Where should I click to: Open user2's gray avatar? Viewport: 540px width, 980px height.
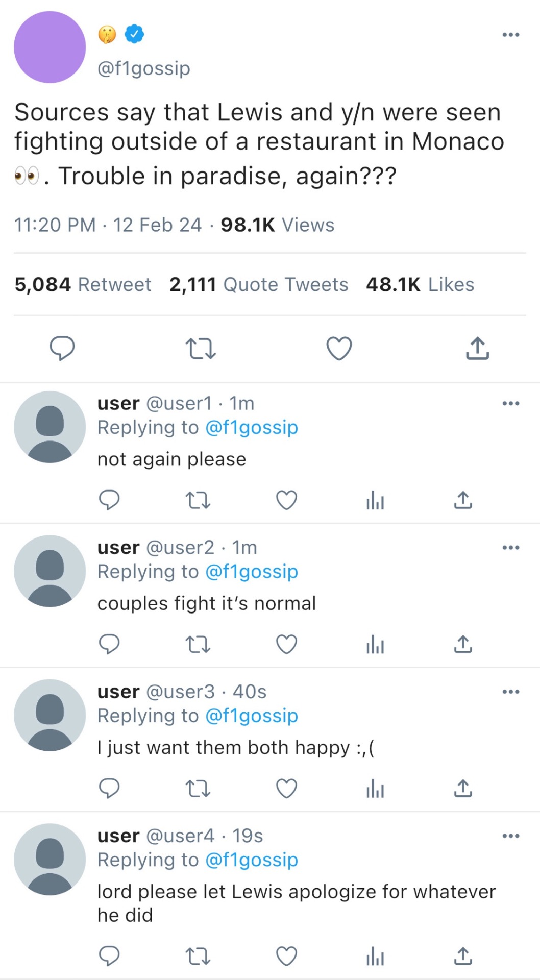[x=50, y=571]
